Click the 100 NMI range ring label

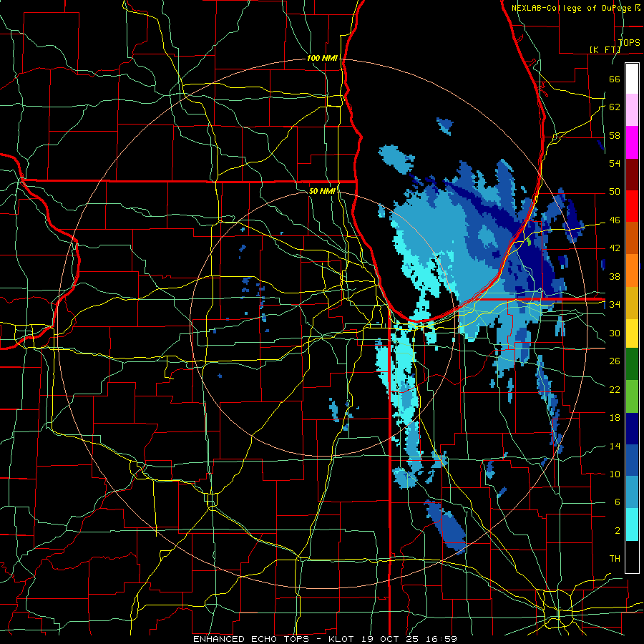coord(322,59)
